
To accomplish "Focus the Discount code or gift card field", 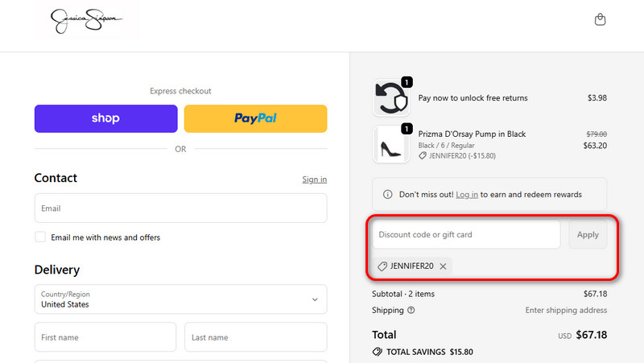I will pos(465,235).
